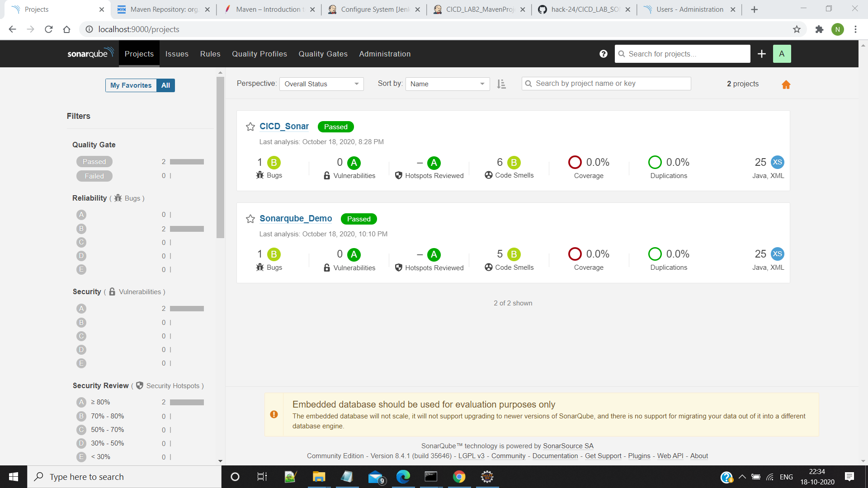This screenshot has width=868, height=488.
Task: Click the SonarQube logo in header
Action: coord(90,53)
